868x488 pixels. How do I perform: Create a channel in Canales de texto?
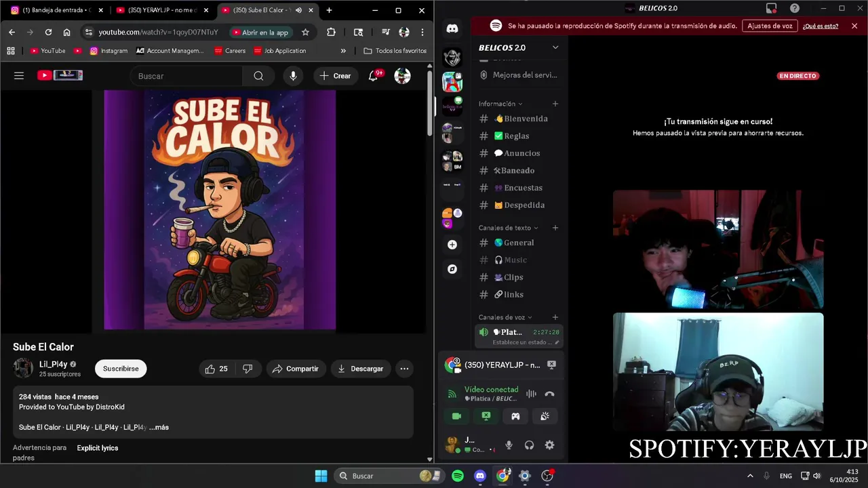[x=555, y=228]
